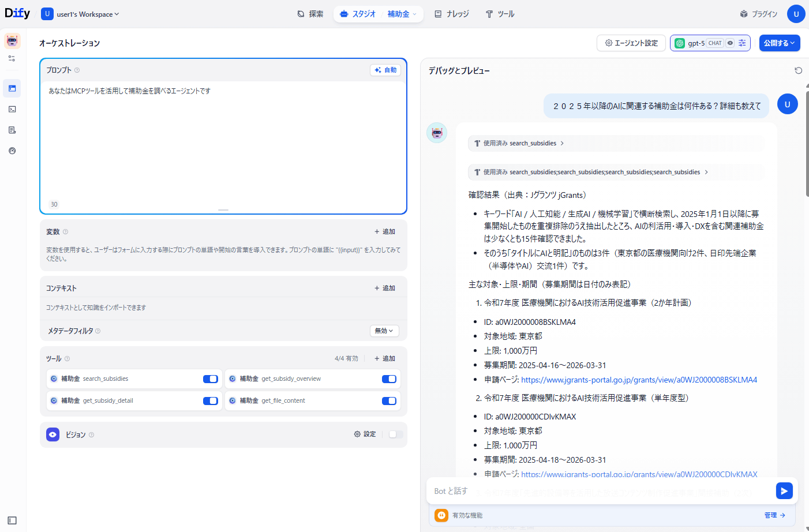Disable the search_subsidies tool toggle
Viewport: 809px width, 532px height.
pyautogui.click(x=210, y=379)
